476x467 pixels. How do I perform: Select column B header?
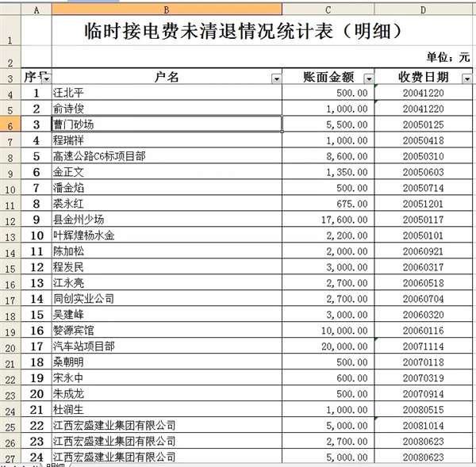pos(167,10)
